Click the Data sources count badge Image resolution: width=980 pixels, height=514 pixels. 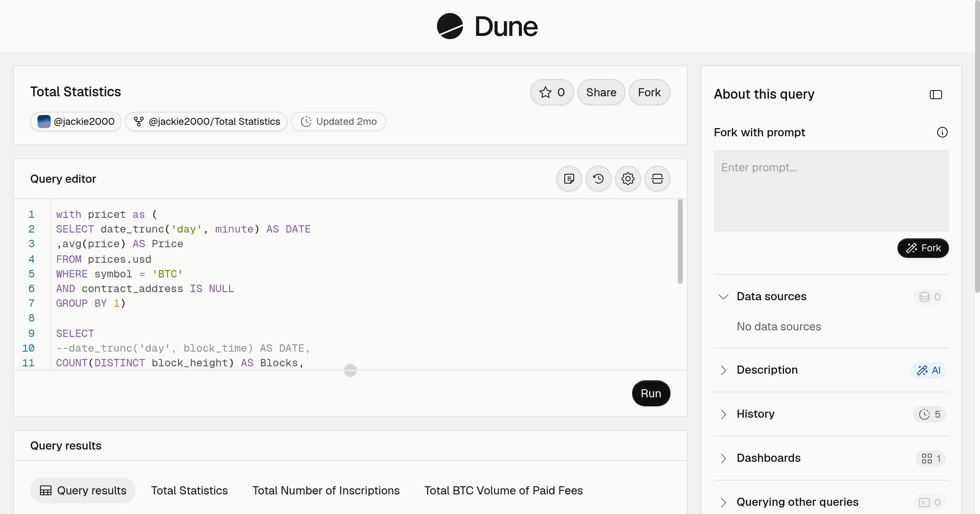point(929,297)
